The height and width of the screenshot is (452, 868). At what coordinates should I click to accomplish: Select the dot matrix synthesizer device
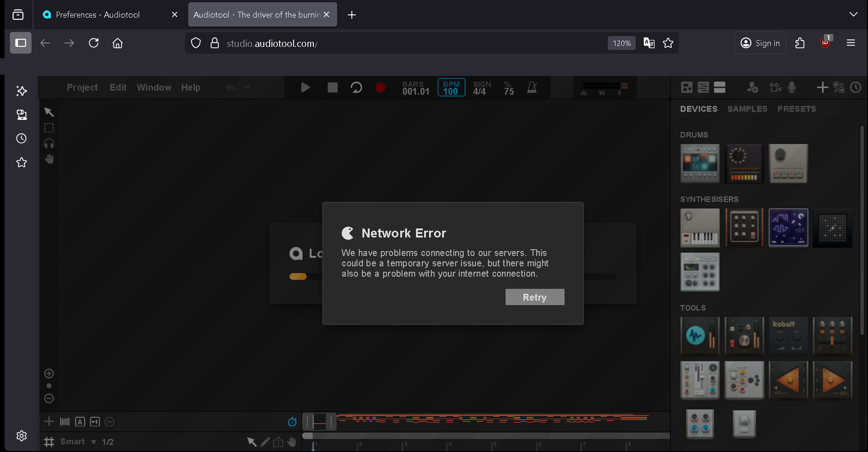(832, 228)
